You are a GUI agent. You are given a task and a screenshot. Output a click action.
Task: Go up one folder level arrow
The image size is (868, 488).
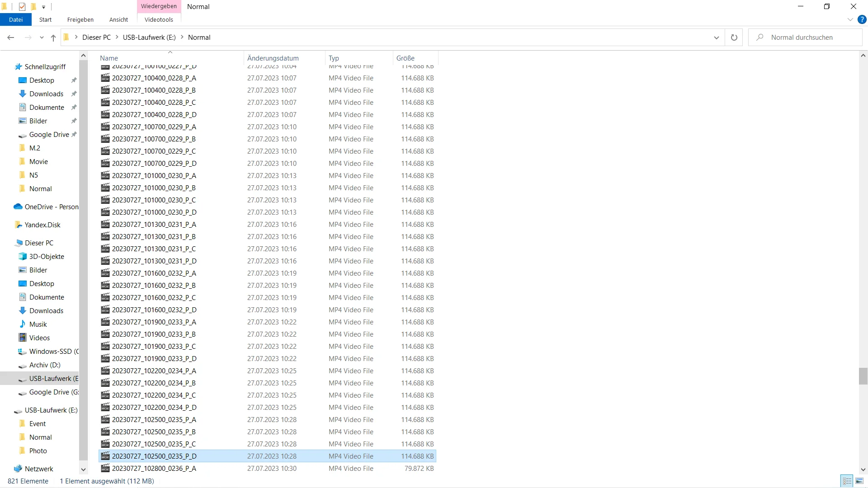(53, 38)
